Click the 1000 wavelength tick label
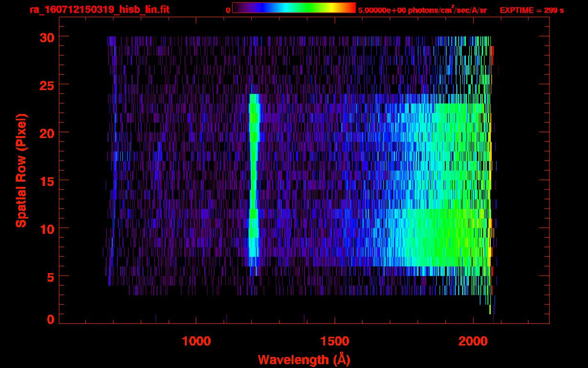The image size is (588, 368). (x=197, y=341)
